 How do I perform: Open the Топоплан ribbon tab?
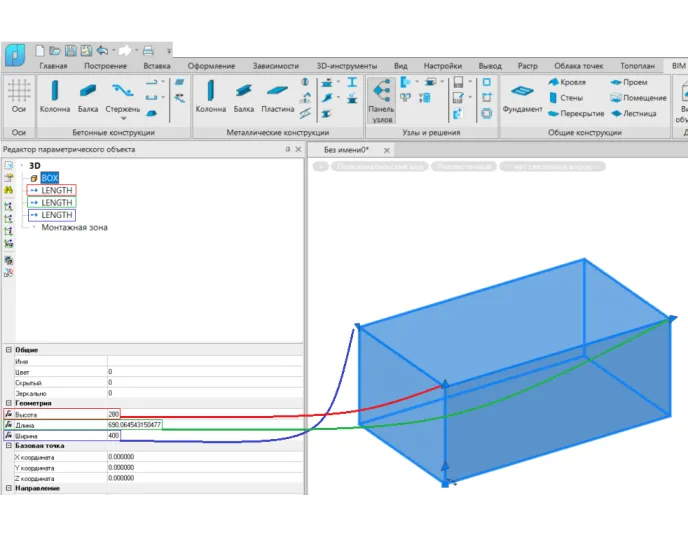point(638,66)
